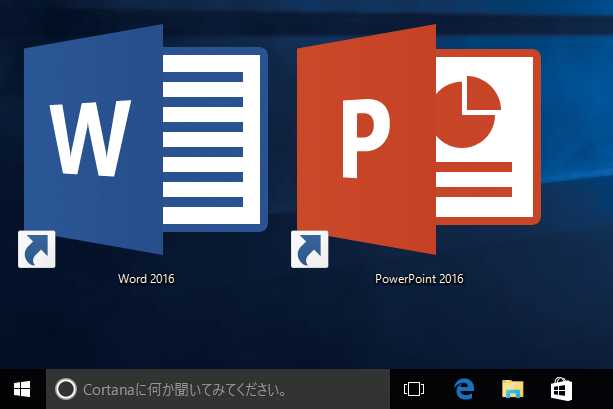Focus the Cortana search box
The image size is (613, 409).
coord(218,389)
